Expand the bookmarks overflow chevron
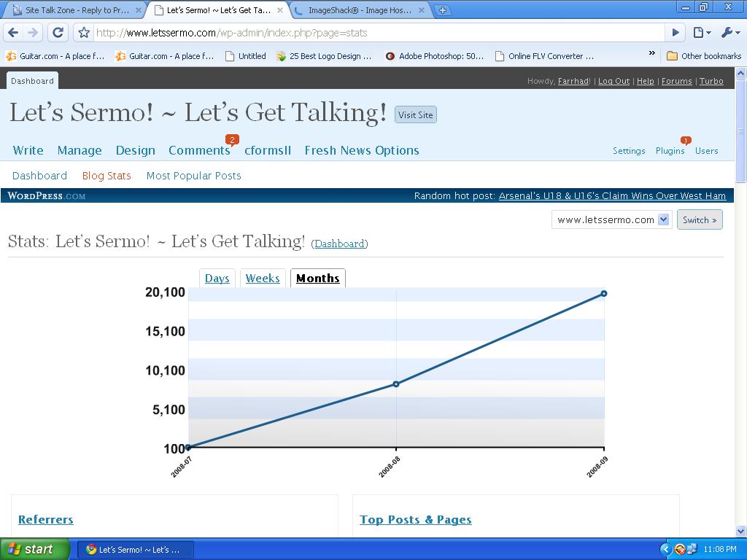This screenshot has height=560, width=747. pyautogui.click(x=651, y=53)
